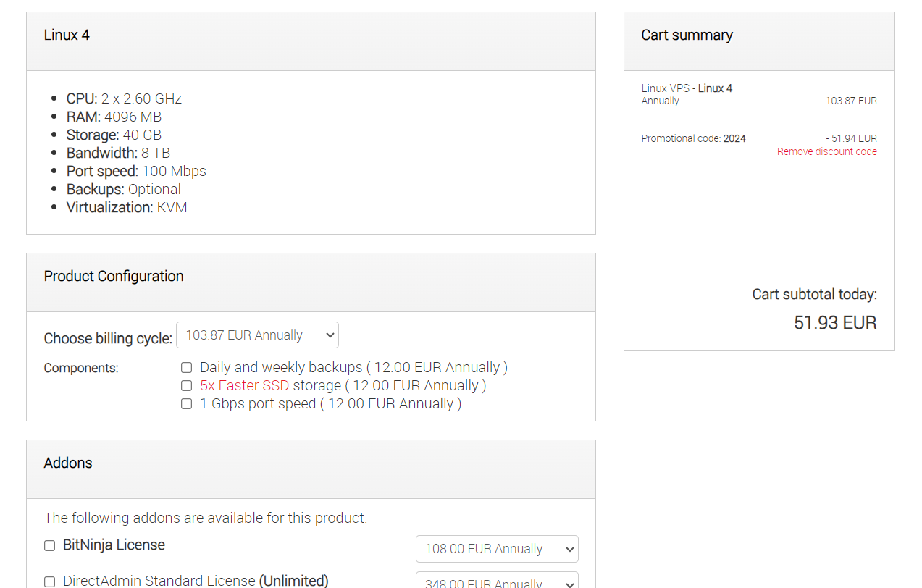Click the Virtualization: KVM spec

coord(127,207)
